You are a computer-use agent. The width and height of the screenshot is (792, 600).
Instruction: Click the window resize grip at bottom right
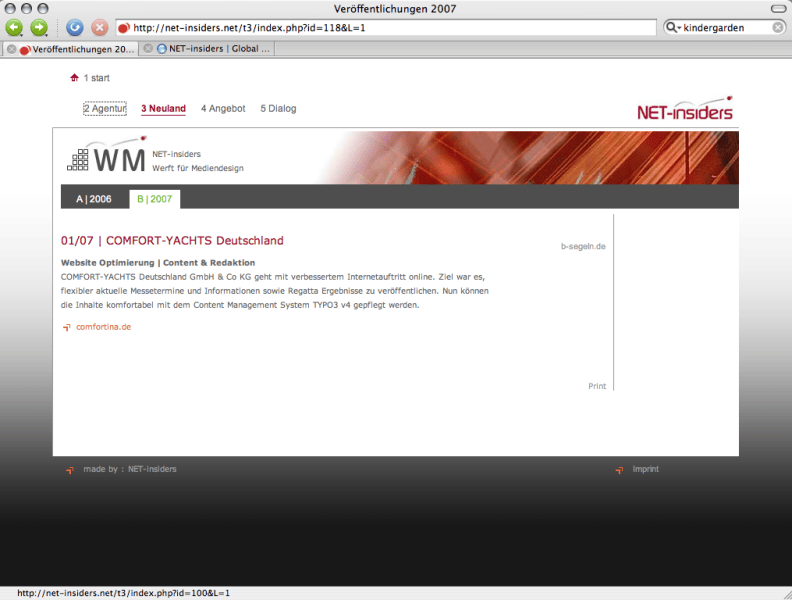click(786, 594)
